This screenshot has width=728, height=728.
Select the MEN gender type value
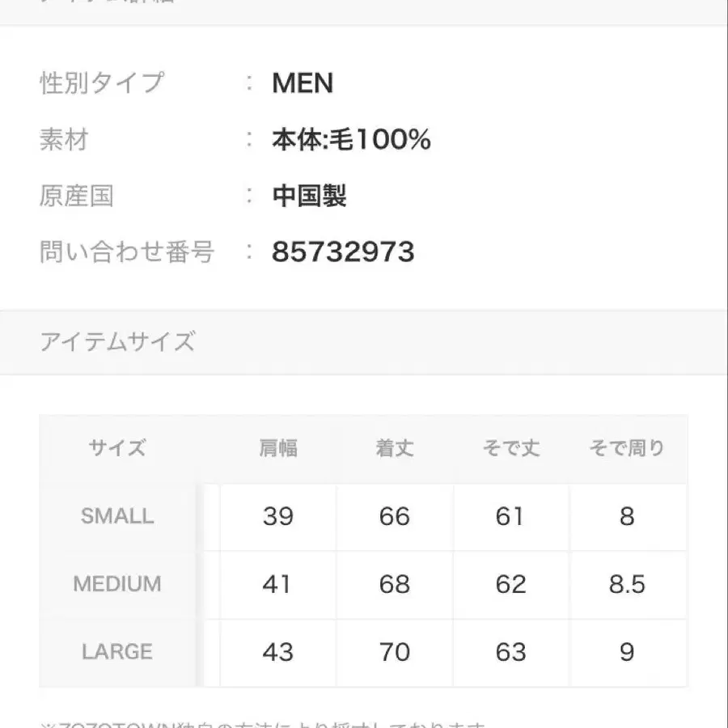pyautogui.click(x=303, y=83)
